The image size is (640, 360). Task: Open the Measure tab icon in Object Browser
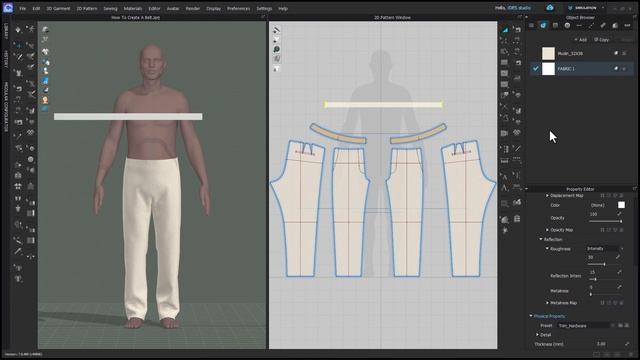[x=603, y=25]
